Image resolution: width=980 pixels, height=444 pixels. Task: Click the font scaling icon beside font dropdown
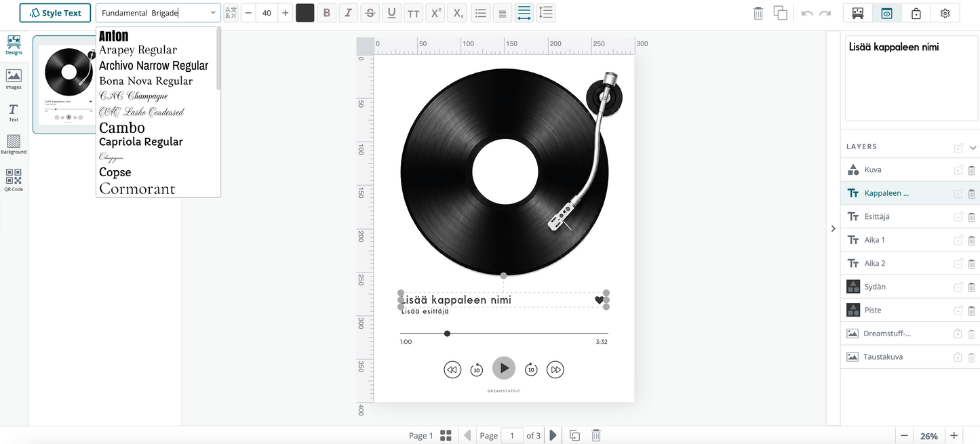(231, 13)
